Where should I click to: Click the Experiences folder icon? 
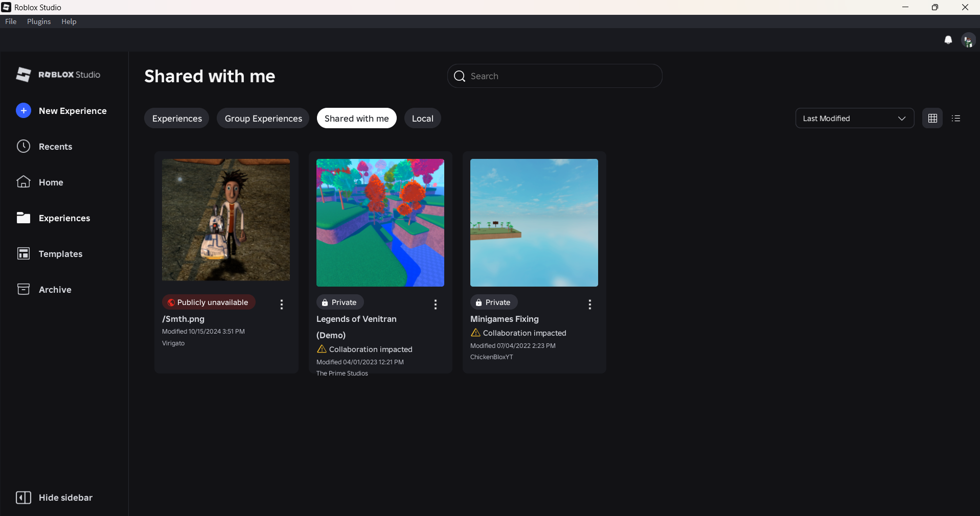[x=24, y=218]
